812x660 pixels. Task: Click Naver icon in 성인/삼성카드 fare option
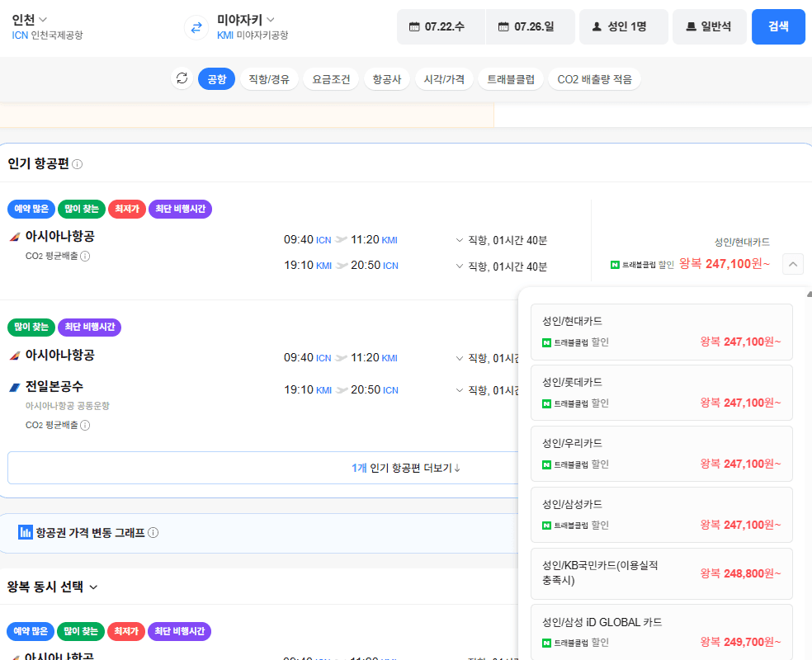coord(546,526)
